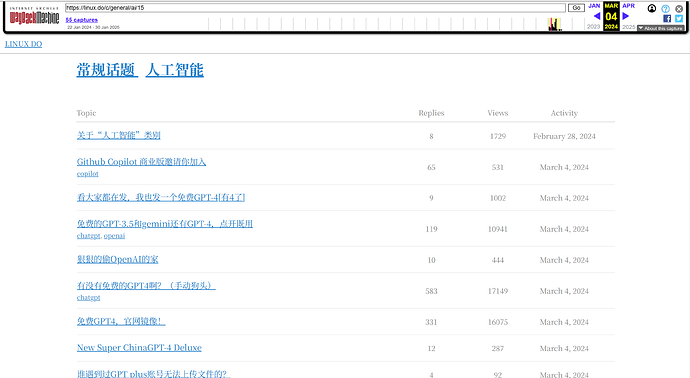Click highlighted 04 capture date
690x378 pixels.
pyautogui.click(x=611, y=17)
